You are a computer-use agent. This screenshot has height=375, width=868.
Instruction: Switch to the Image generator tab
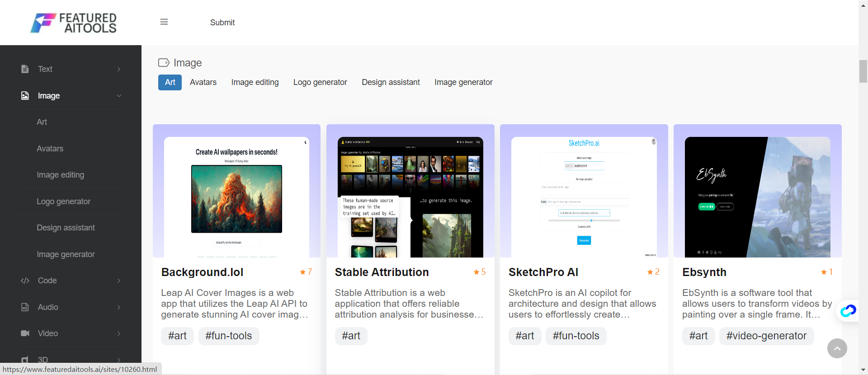click(x=463, y=82)
